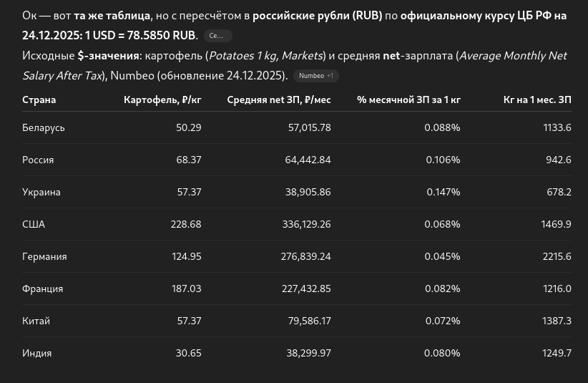This screenshot has height=383, width=588.
Task: Click the "Страна" column header
Action: click(39, 100)
